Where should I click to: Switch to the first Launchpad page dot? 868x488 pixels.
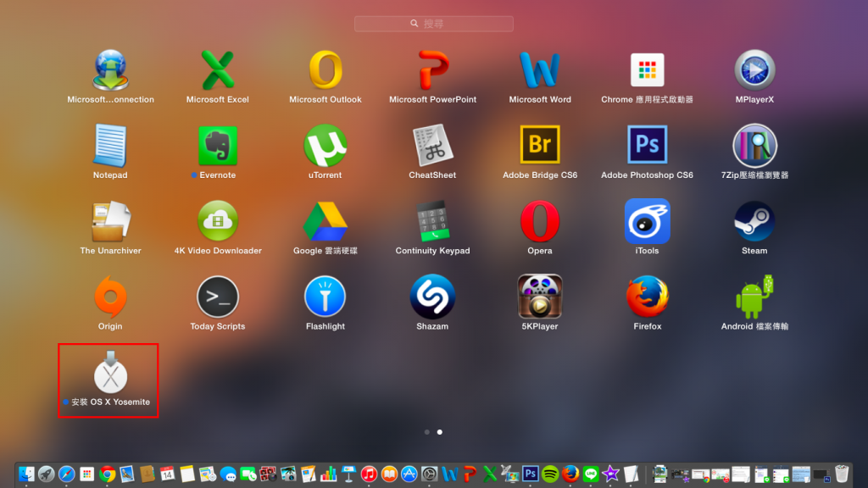click(426, 432)
